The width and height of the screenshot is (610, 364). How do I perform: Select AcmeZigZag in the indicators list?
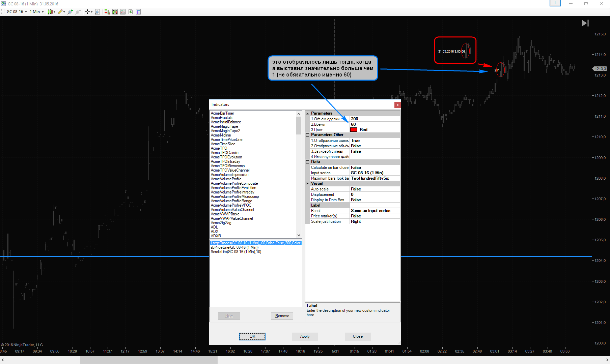[221, 223]
